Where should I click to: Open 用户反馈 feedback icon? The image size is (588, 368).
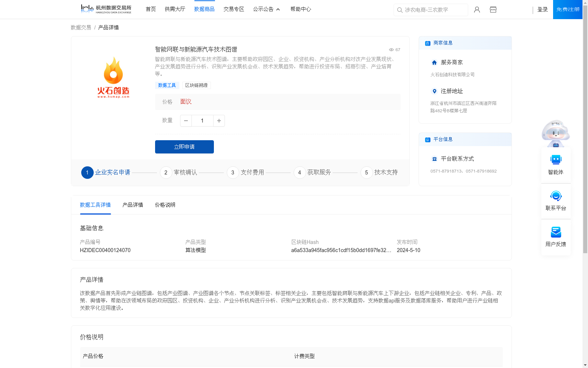[x=556, y=232]
